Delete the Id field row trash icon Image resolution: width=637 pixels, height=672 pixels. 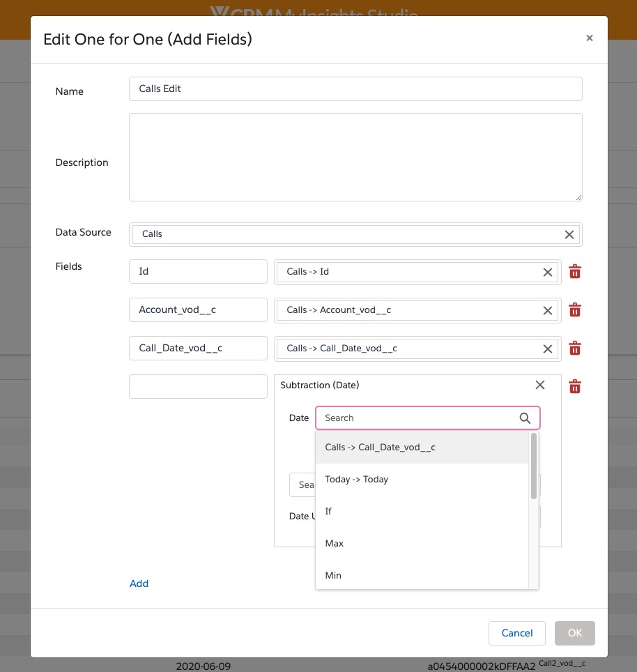point(575,272)
